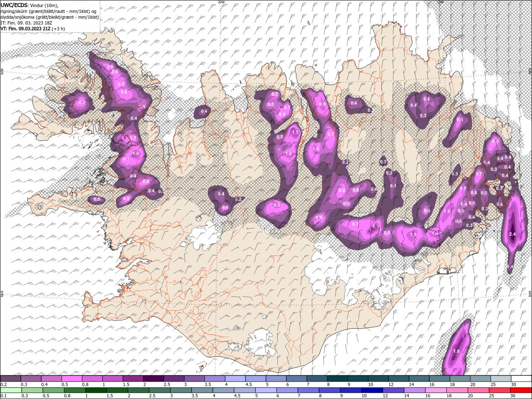Viewport: 532px width, 399px height.
Task: Click the '3.5' number label under the upper legend row
Action: [208, 384]
